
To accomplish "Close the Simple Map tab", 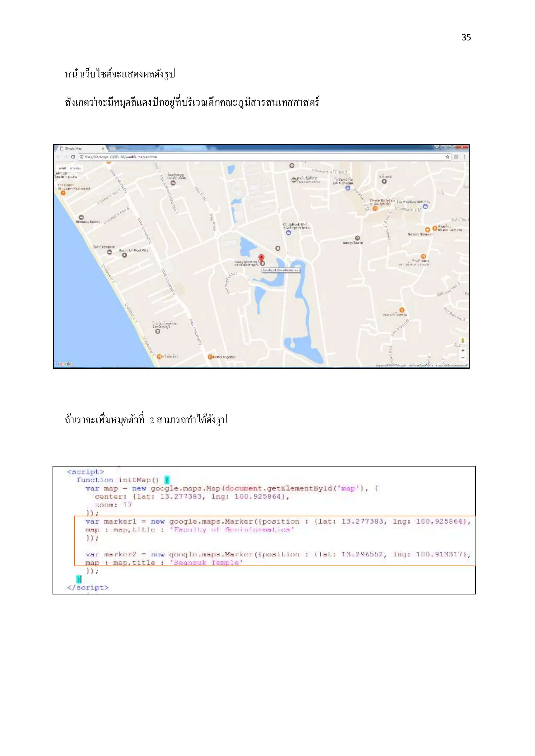I will 103,149.
